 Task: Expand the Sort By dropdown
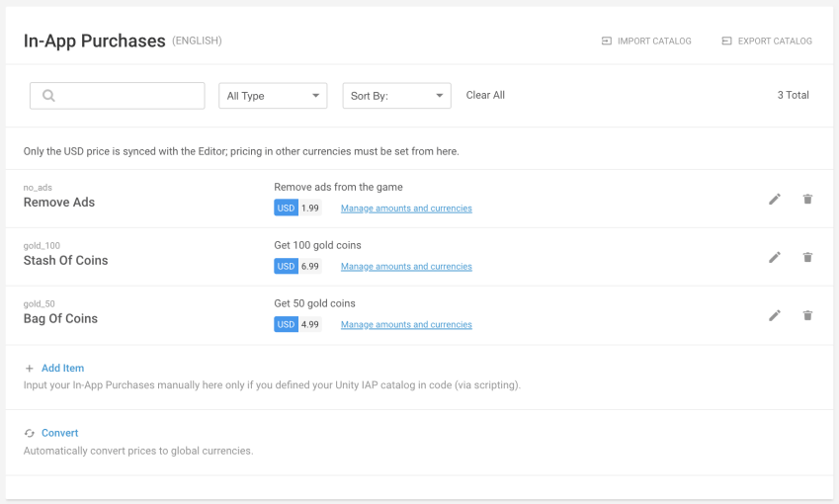[x=396, y=96]
